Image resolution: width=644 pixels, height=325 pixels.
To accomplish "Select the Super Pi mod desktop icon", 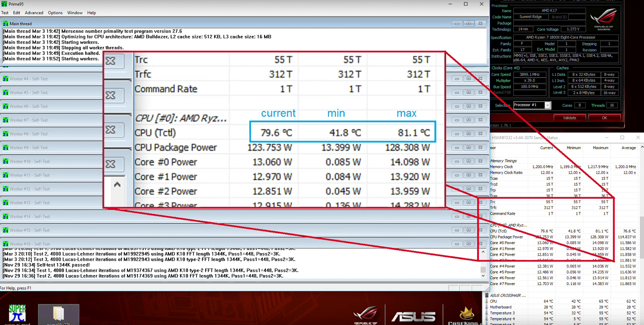I will 17,314.
